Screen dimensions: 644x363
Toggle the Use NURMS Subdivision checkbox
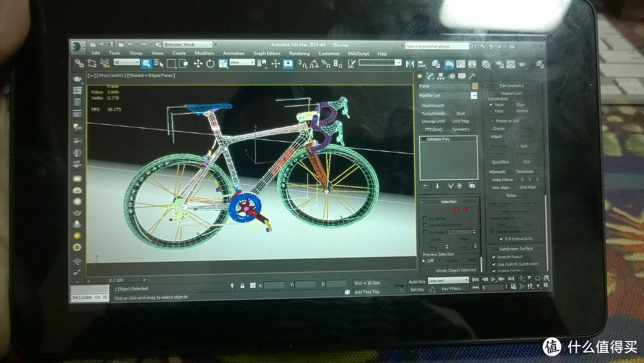coord(494,264)
